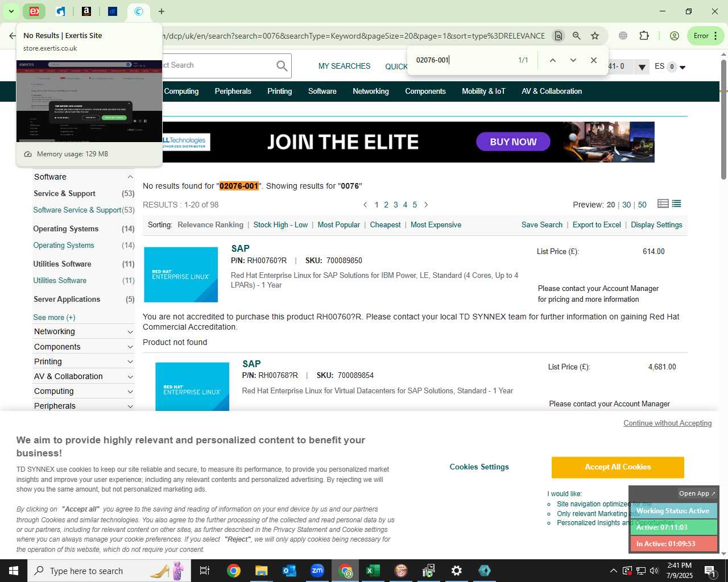Image resolution: width=728 pixels, height=582 pixels.
Task: Click Accept All Cookies button
Action: tap(618, 467)
